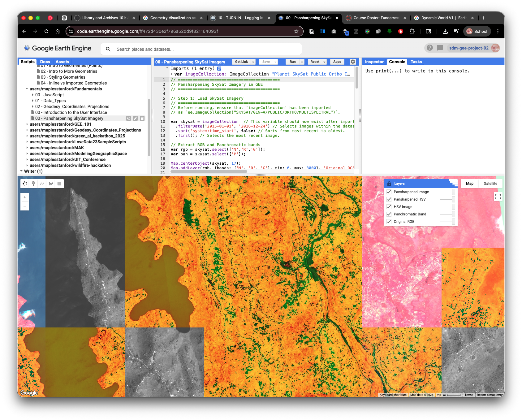This screenshot has width=522, height=420.
Task: Click the Apps button
Action: pyautogui.click(x=337, y=62)
